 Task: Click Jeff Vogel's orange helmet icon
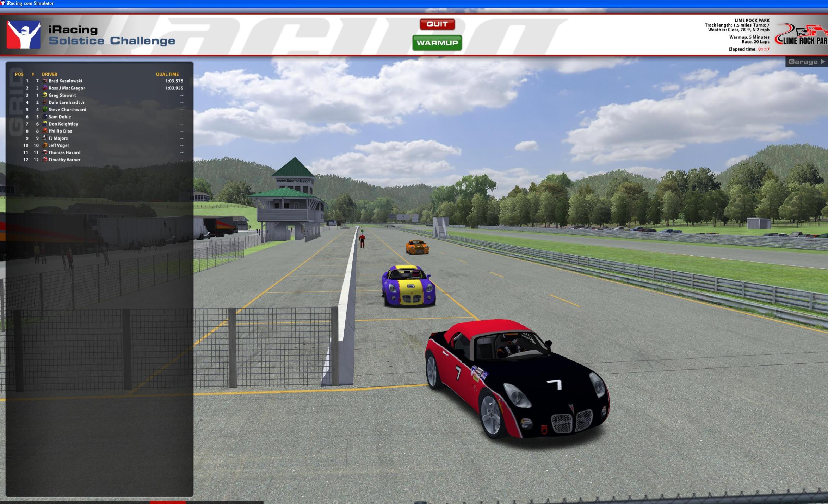point(45,146)
